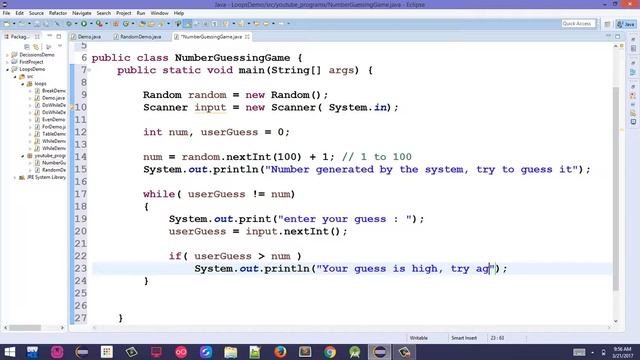
Task: Open the Project menu
Action: (x=124, y=13)
